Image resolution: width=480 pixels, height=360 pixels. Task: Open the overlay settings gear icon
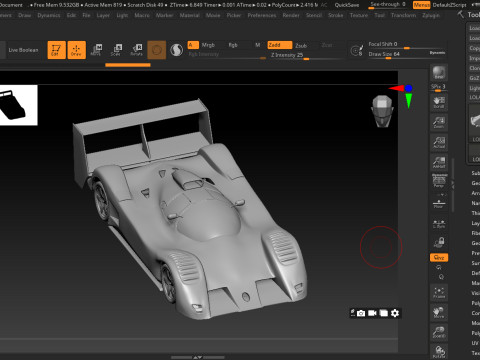(395, 313)
